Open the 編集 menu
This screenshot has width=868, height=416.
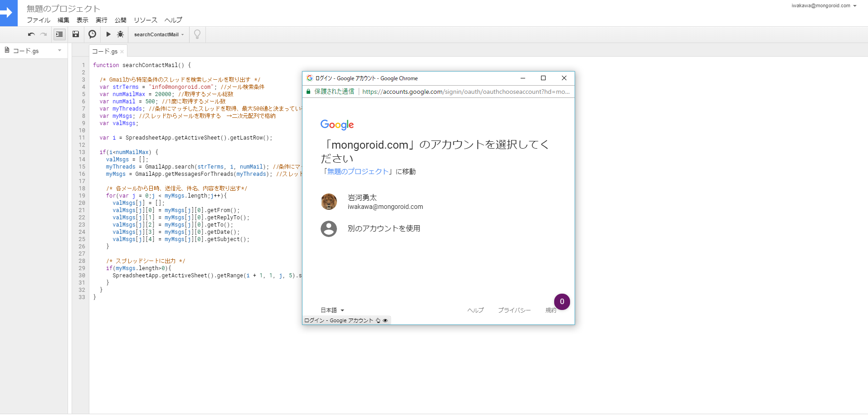[x=63, y=20]
